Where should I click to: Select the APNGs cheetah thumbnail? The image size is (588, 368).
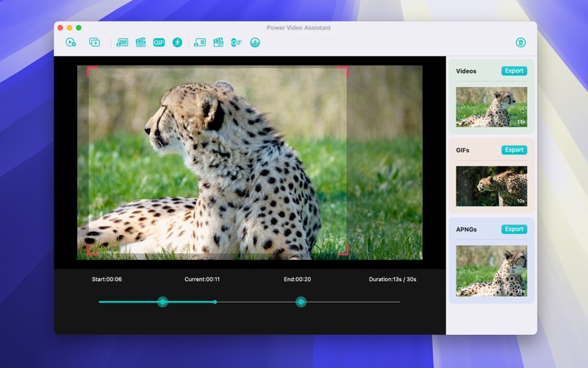[x=491, y=270]
